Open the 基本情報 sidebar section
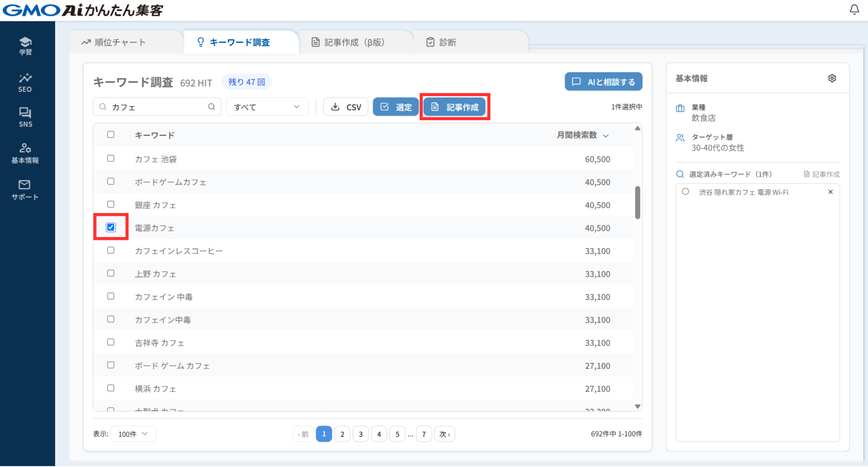Image resolution: width=868 pixels, height=467 pixels. [x=25, y=153]
